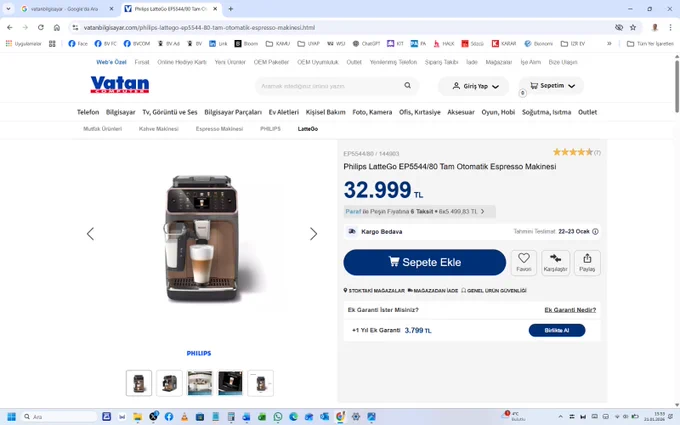
Task: Select the fourth product thumbnail with dark background
Action: tap(230, 383)
